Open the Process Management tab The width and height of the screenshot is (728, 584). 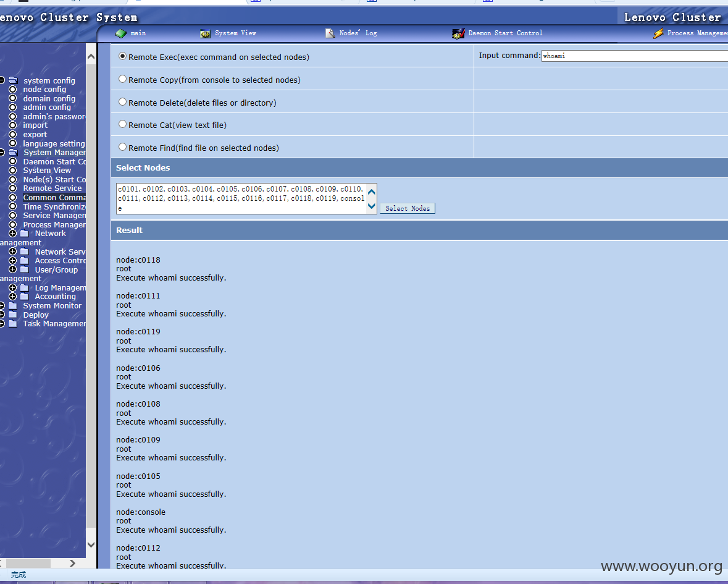697,33
